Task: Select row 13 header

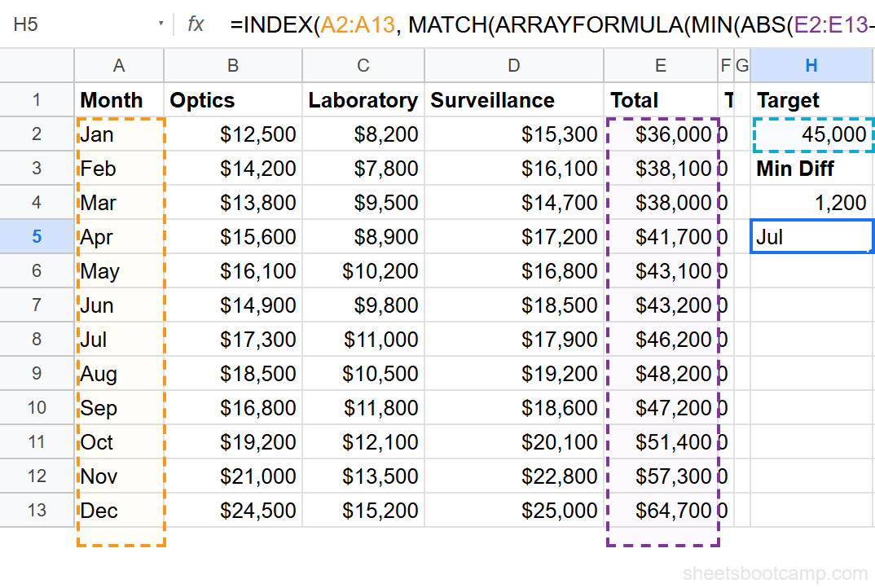Action: pos(37,511)
